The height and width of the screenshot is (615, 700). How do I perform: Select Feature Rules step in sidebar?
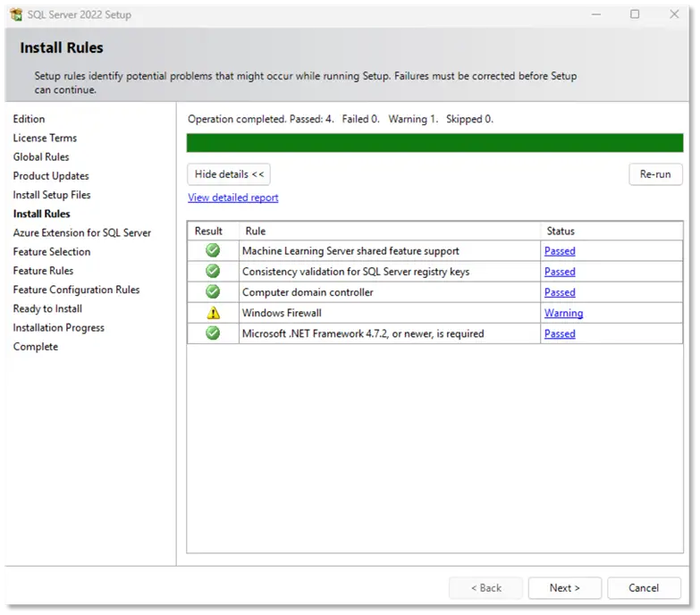coord(43,271)
